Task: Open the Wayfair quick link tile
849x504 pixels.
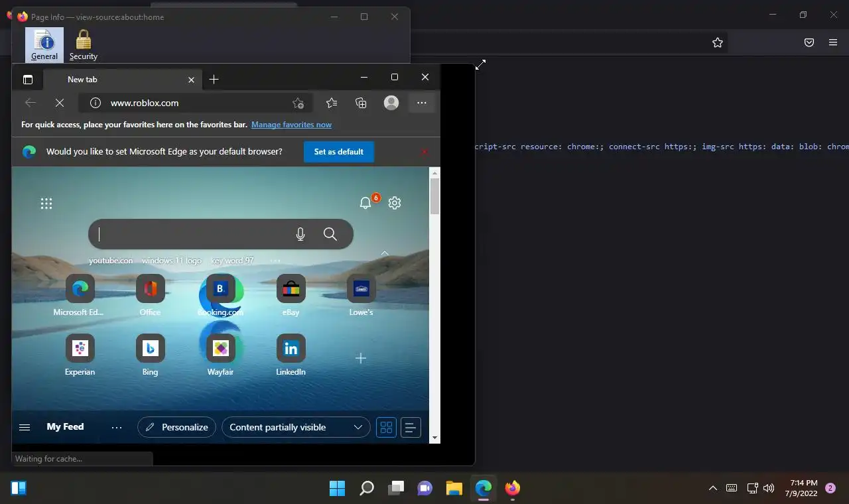Action: tap(221, 355)
